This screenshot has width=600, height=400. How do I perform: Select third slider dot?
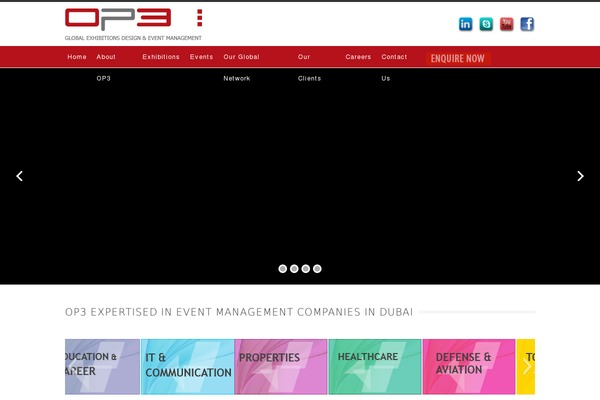pyautogui.click(x=305, y=269)
